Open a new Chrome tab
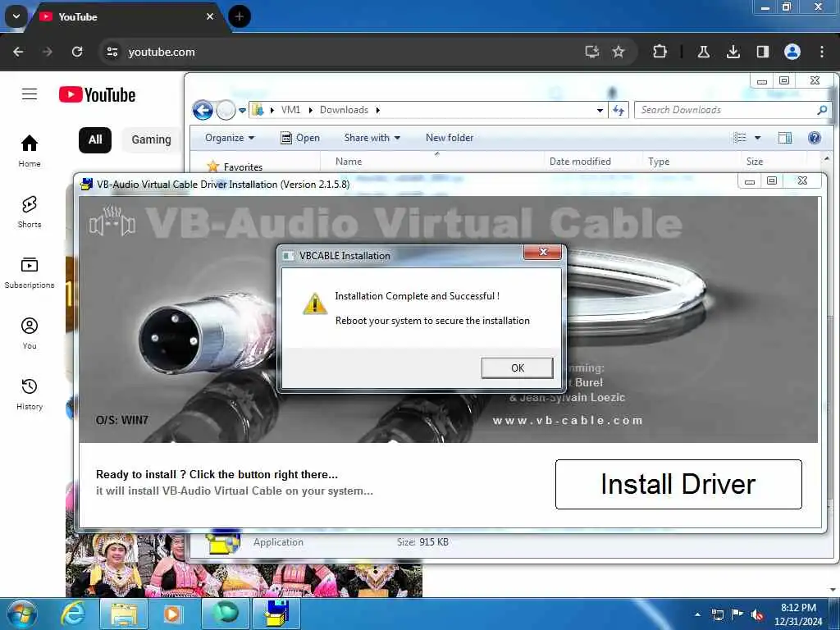This screenshot has width=840, height=630. tap(240, 16)
